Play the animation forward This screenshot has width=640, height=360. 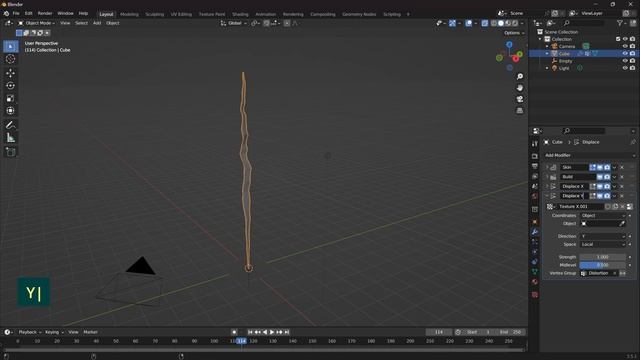click(272, 332)
